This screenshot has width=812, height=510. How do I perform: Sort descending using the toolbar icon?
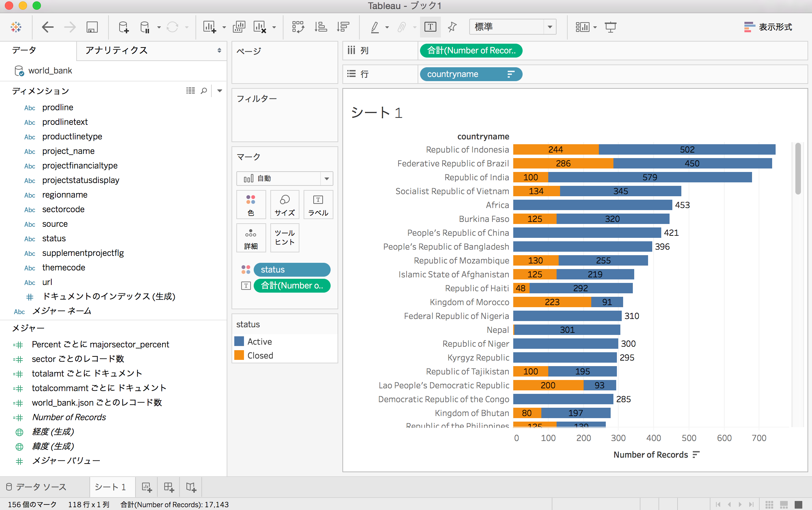coord(342,27)
